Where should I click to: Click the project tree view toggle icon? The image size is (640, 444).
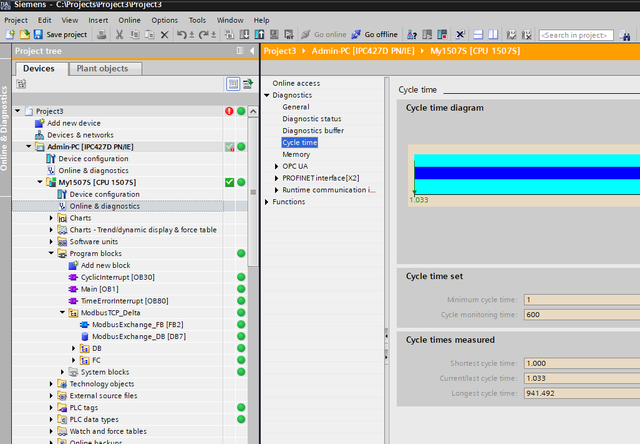click(x=233, y=84)
